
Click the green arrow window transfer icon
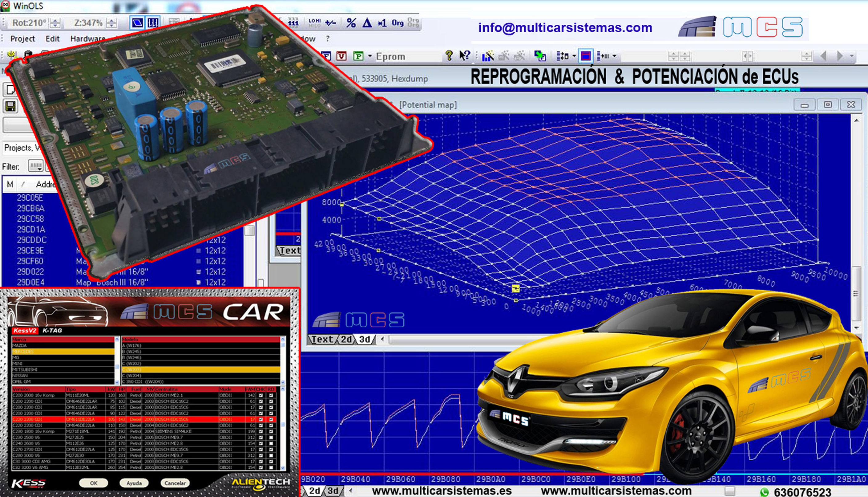click(540, 56)
